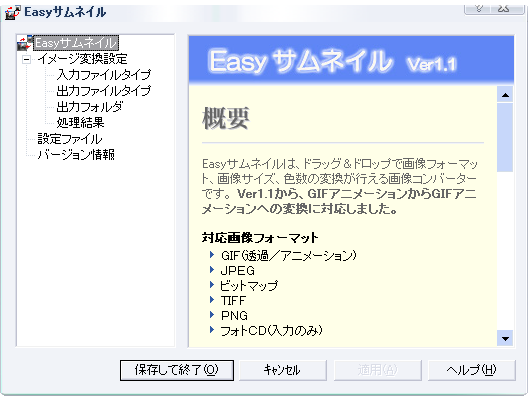Click the GIF(透過/アニメーション) bullet arrow

click(212, 255)
